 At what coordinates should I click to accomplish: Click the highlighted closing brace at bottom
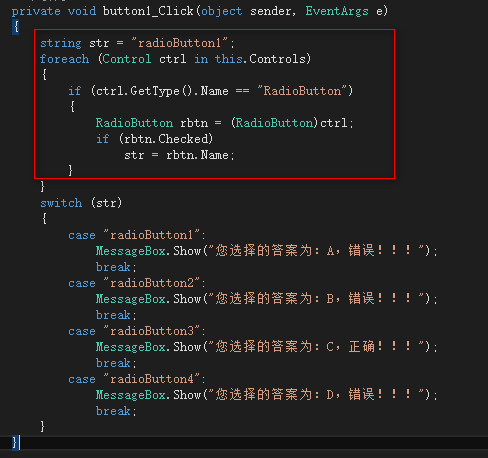tap(15, 443)
